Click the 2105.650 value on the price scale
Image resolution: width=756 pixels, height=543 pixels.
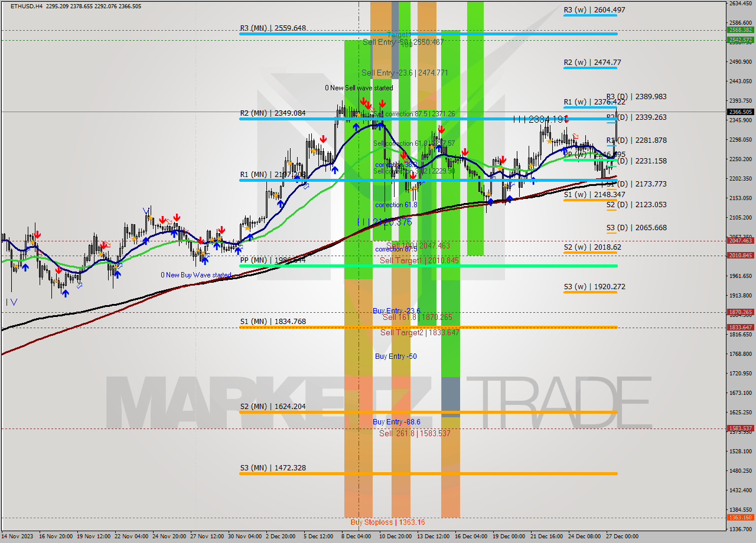pyautogui.click(x=741, y=218)
